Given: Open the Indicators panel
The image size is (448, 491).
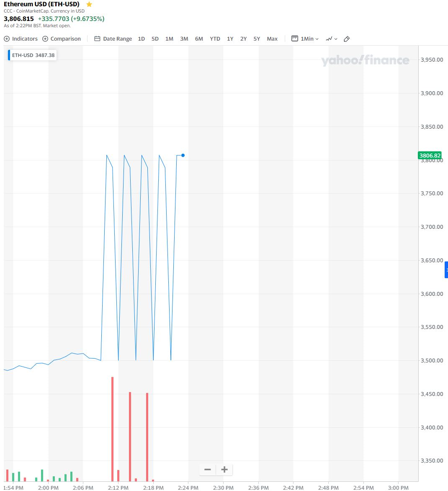Looking at the screenshot, I should click(x=21, y=39).
